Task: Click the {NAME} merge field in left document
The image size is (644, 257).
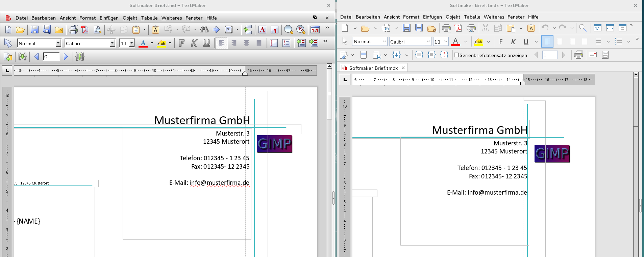Action: coord(28,221)
